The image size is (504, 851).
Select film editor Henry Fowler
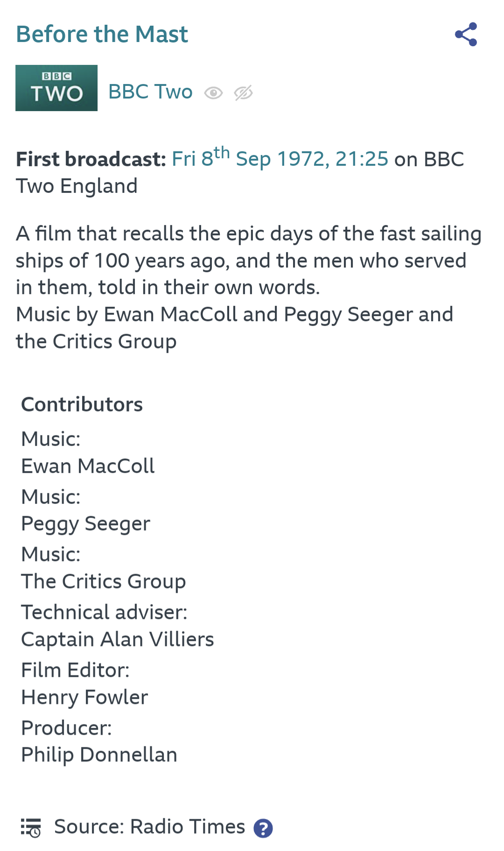(x=84, y=697)
